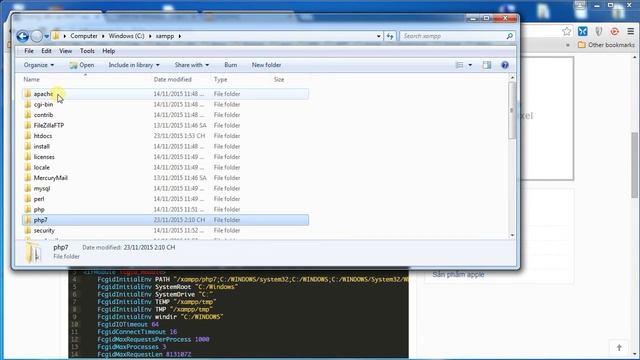The width and height of the screenshot is (640, 360).
Task: Open the view options dropdown arrow
Action: click(x=470, y=65)
